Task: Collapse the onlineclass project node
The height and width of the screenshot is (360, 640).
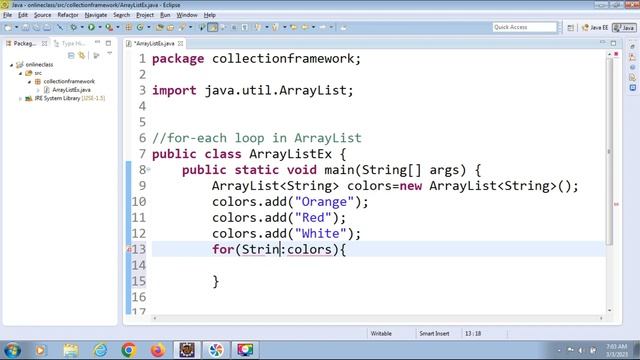Action: [x=11, y=65]
